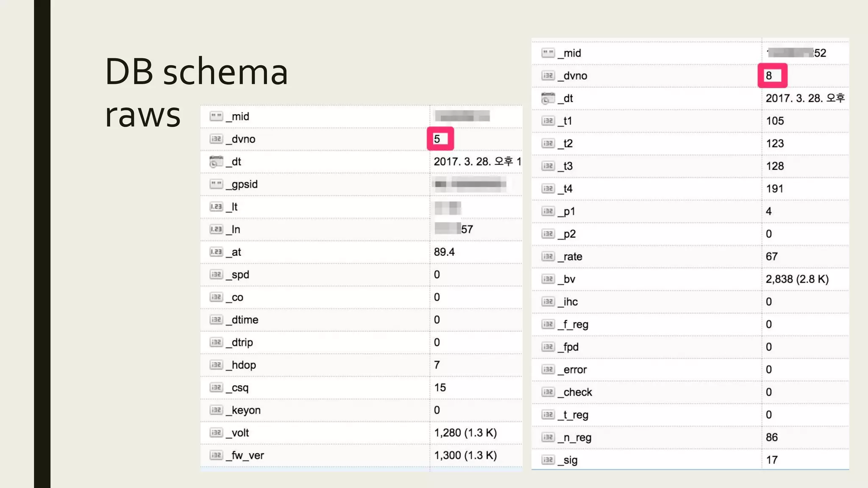Viewport: 868px width, 488px height.
Task: Click the float type icon beside _at
Action: click(216, 252)
